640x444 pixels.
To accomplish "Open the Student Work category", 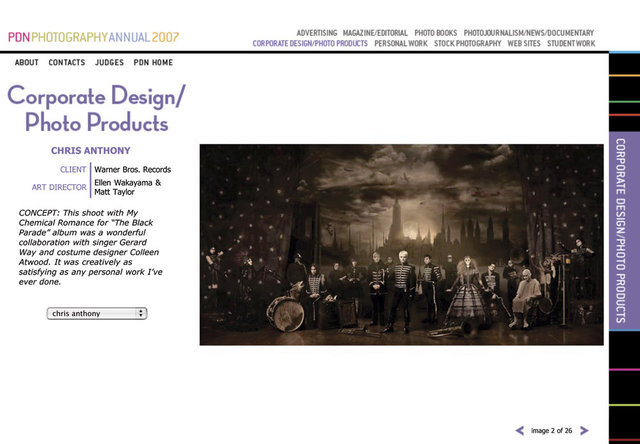I will 571,43.
